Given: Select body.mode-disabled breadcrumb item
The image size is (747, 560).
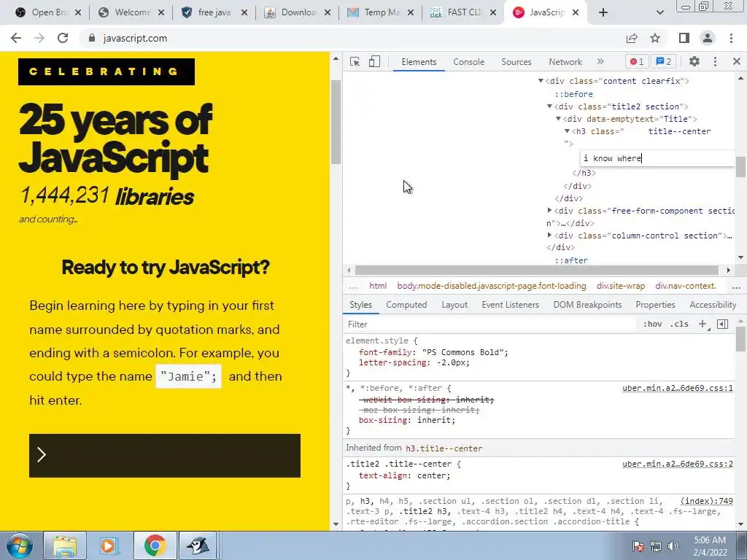Looking at the screenshot, I should point(491,286).
